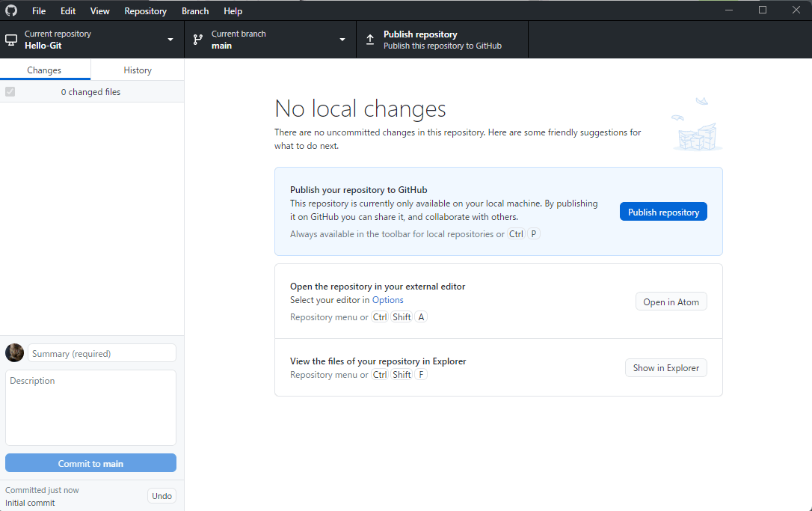Viewport: 812px width, 511px height.
Task: Click the user avatar near Summary field
Action: 14,353
